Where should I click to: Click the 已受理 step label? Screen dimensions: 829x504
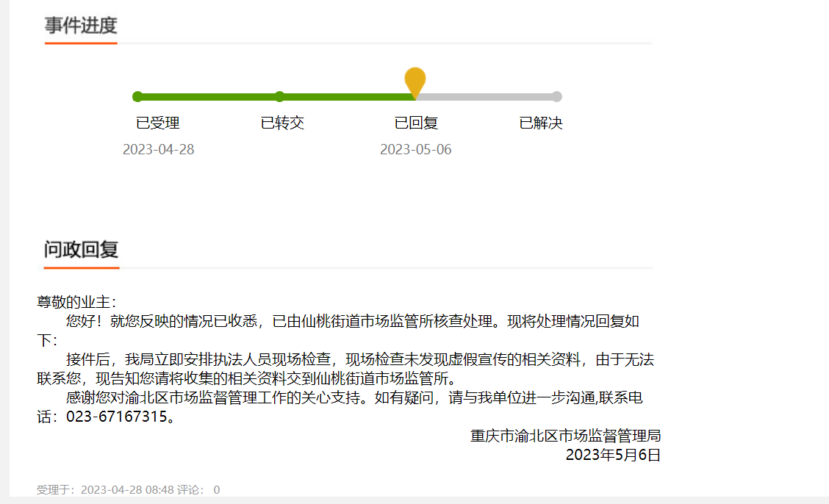click(x=158, y=123)
